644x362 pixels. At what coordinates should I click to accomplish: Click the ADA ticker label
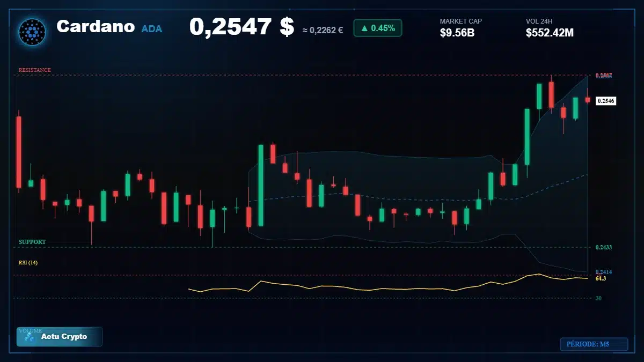coord(152,29)
